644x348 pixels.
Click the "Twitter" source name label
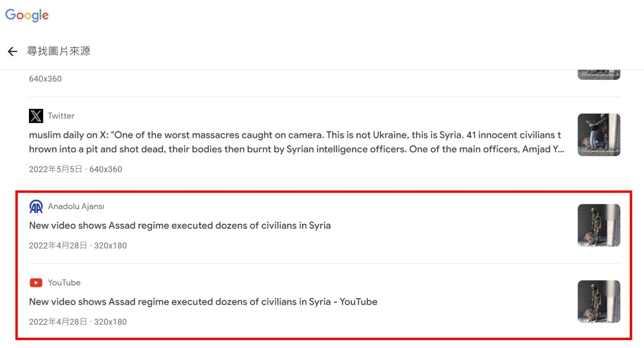[x=61, y=116]
